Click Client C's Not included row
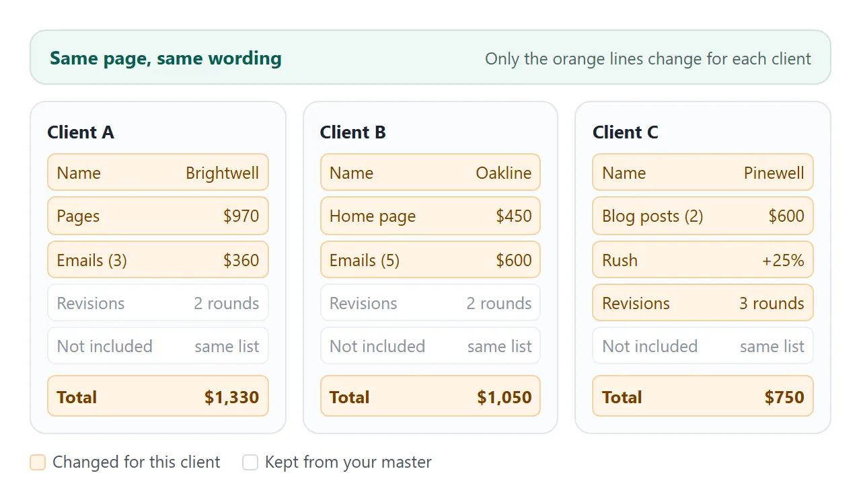Image resolution: width=861 pixels, height=504 pixels. 703,346
